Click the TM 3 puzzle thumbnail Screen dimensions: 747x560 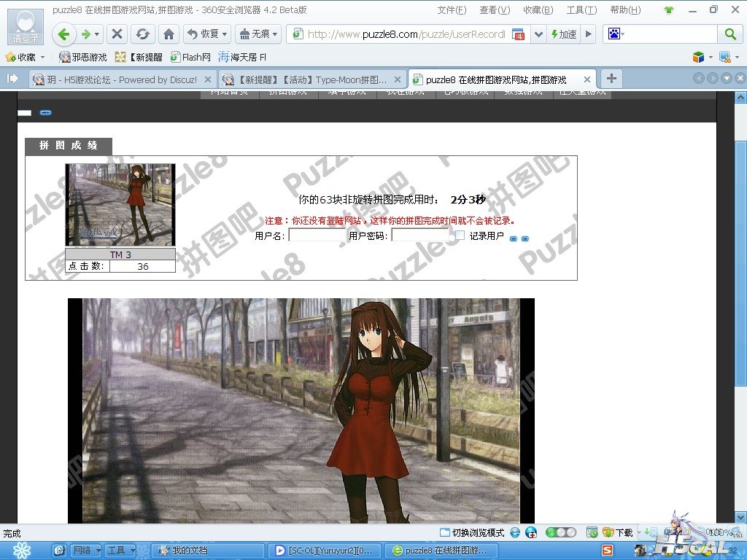[x=120, y=205]
